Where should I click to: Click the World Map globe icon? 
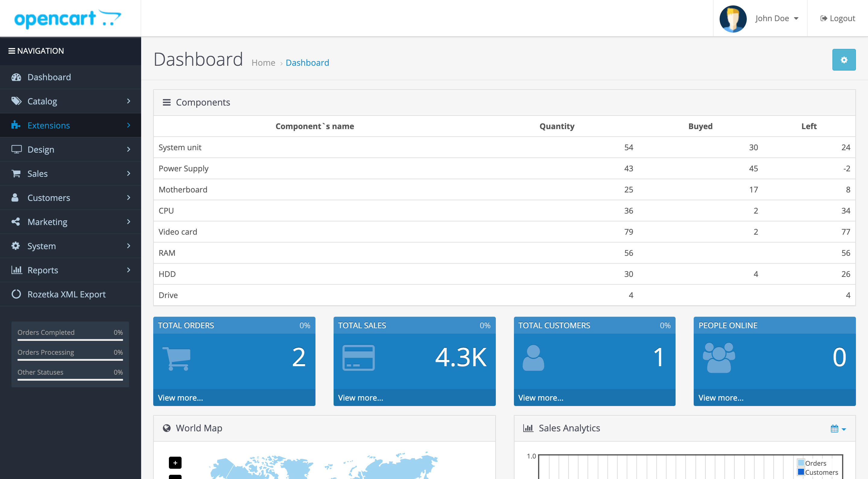click(x=166, y=428)
